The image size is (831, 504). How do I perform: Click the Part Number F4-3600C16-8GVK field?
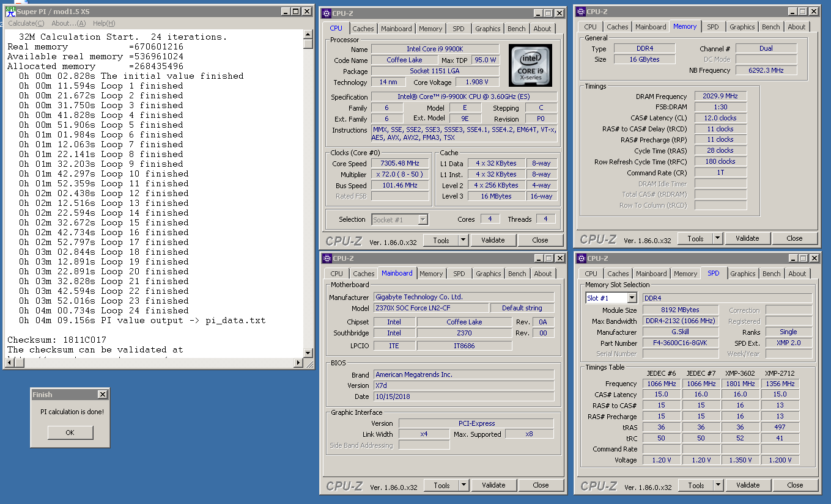(x=680, y=343)
